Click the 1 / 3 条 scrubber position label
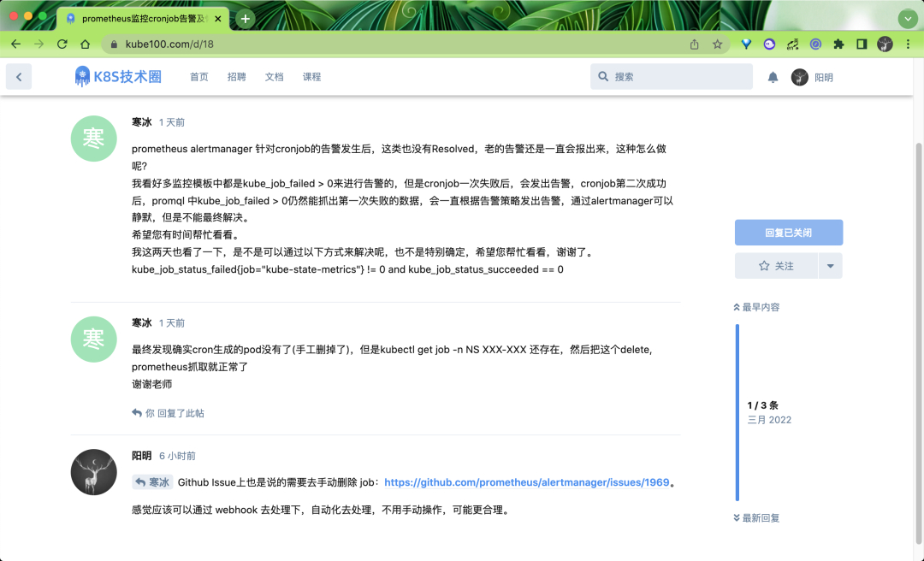Image resolution: width=924 pixels, height=561 pixels. pyautogui.click(x=762, y=405)
